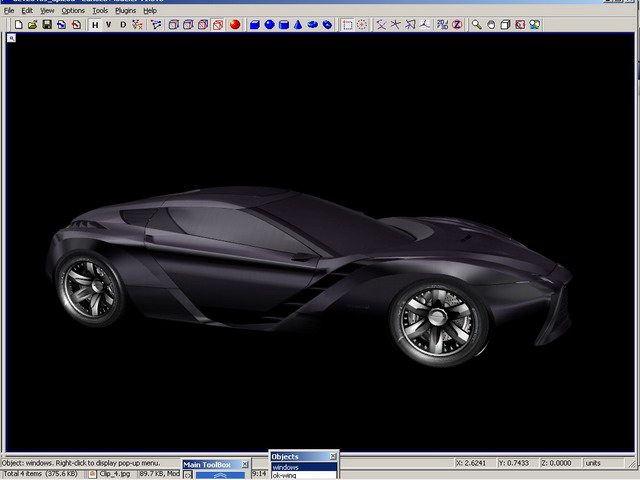The image size is (640, 480).
Task: Save the model with the floppy disk icon
Action: point(47,24)
